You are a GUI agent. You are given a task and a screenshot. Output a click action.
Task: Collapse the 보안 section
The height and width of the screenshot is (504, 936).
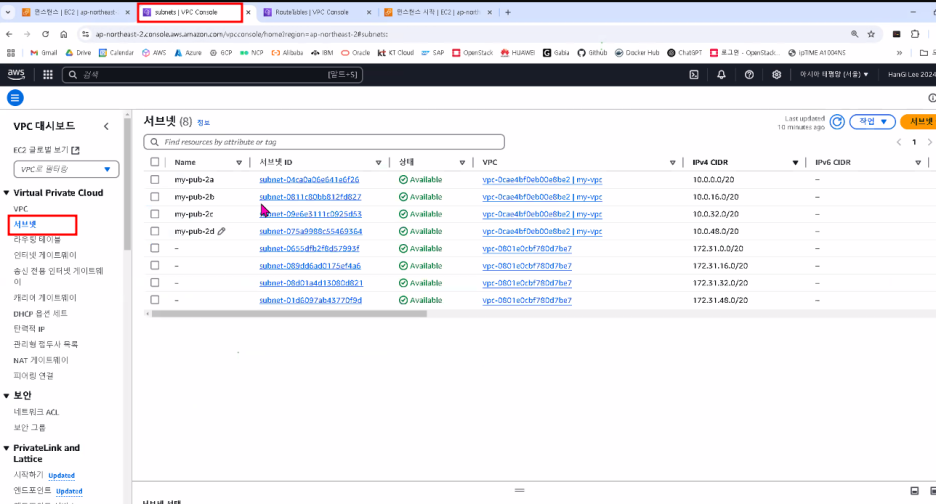[7, 395]
